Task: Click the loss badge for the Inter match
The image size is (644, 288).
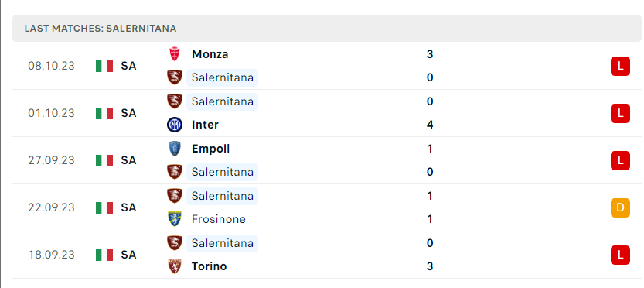Action: [x=620, y=113]
